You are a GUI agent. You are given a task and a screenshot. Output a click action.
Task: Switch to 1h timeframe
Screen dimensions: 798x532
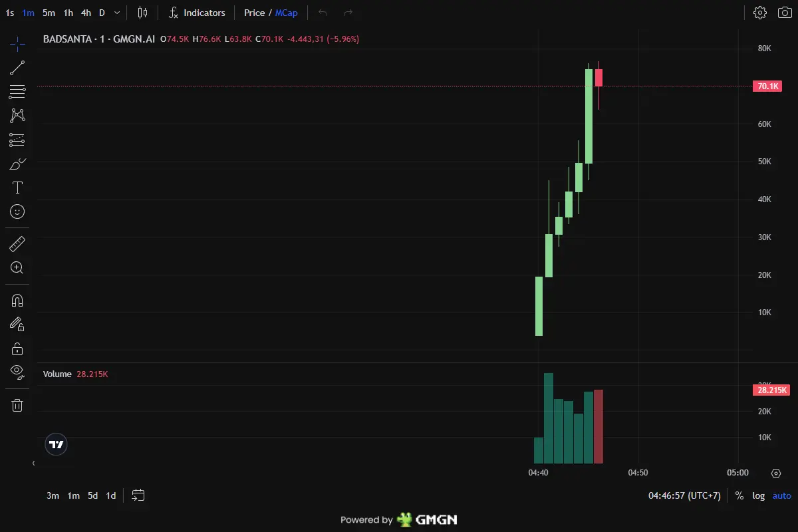click(68, 13)
